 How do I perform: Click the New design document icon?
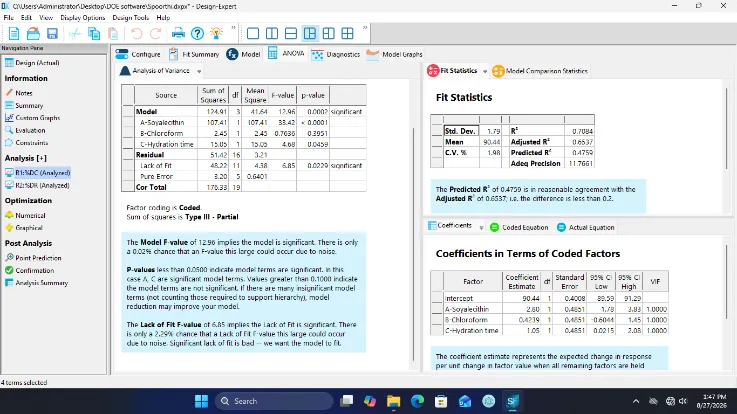[14, 33]
